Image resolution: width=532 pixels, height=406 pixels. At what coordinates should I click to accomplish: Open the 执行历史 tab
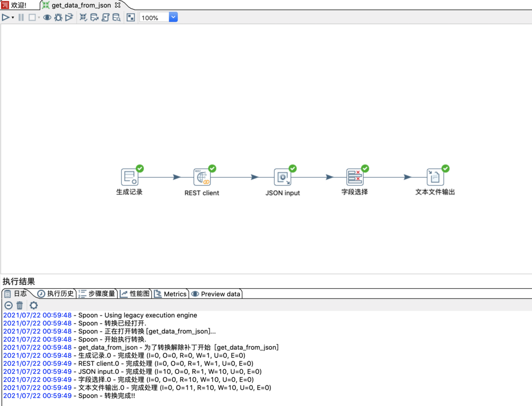[56, 294]
